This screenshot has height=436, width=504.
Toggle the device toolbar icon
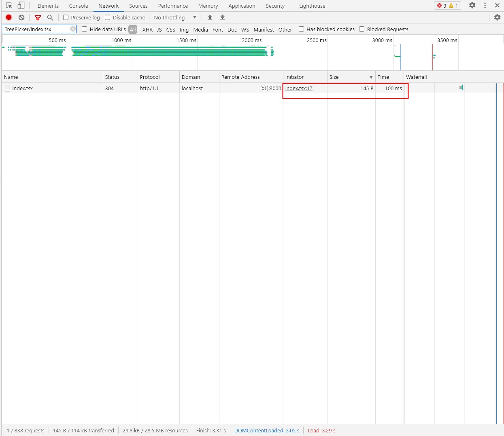[x=21, y=6]
